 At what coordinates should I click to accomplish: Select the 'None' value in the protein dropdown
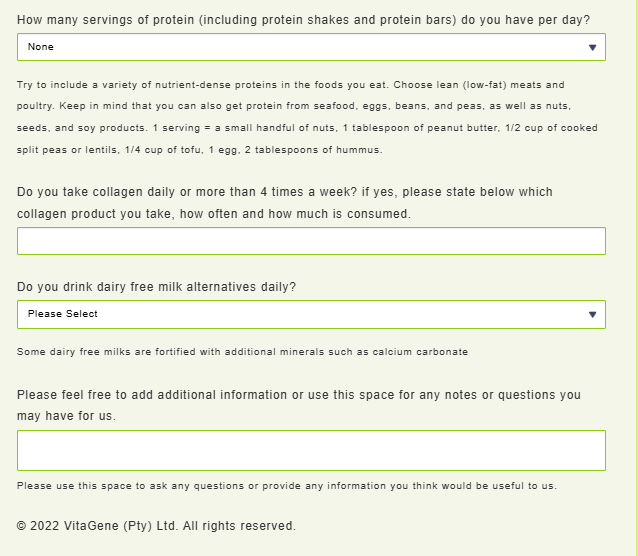pyautogui.click(x=41, y=47)
